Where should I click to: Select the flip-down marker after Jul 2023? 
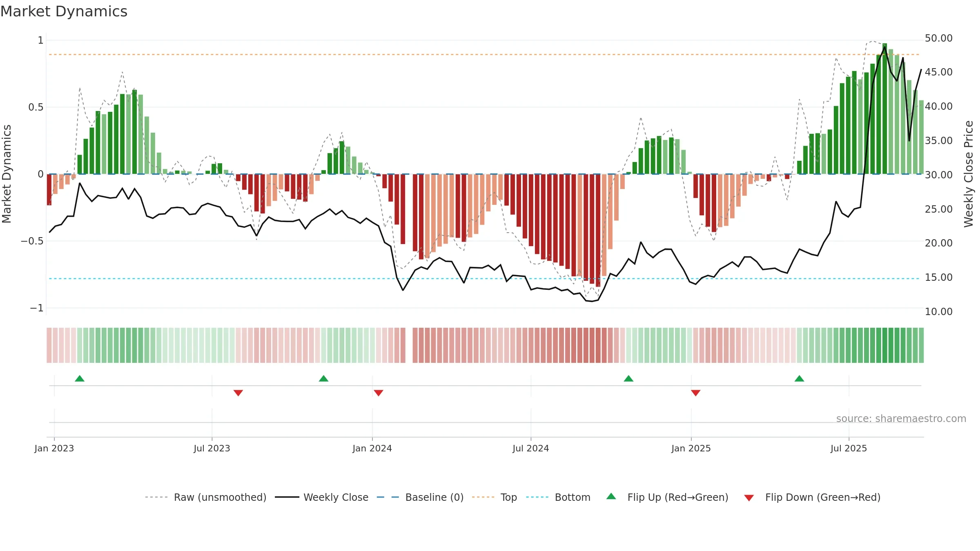[x=238, y=393]
